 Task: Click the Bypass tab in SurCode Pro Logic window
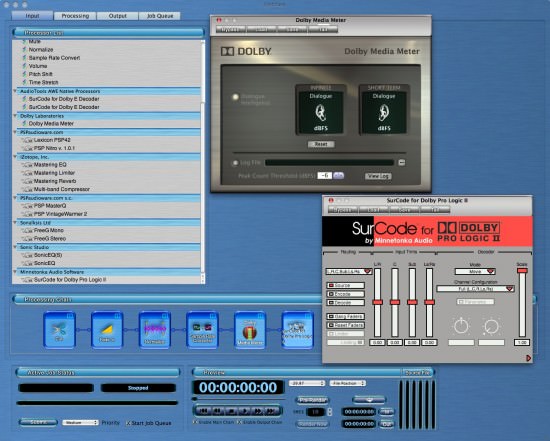coord(342,210)
